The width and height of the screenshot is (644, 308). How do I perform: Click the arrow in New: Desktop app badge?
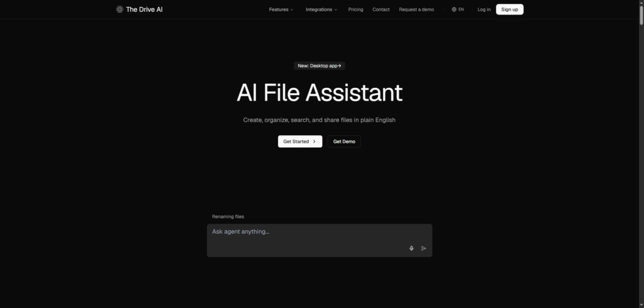click(x=339, y=66)
